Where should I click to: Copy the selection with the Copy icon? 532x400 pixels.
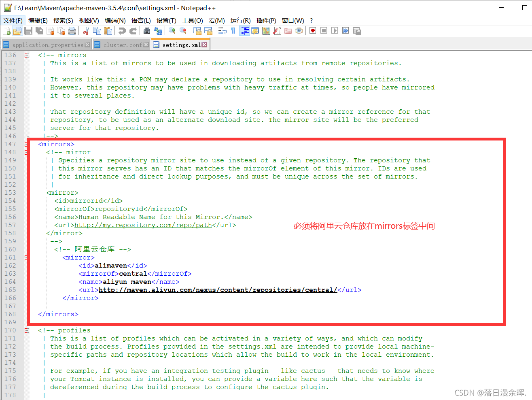pyautogui.click(x=97, y=31)
